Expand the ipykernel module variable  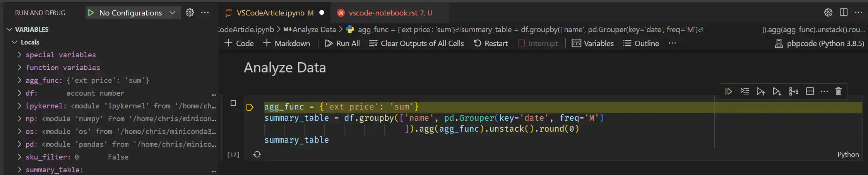click(19, 106)
